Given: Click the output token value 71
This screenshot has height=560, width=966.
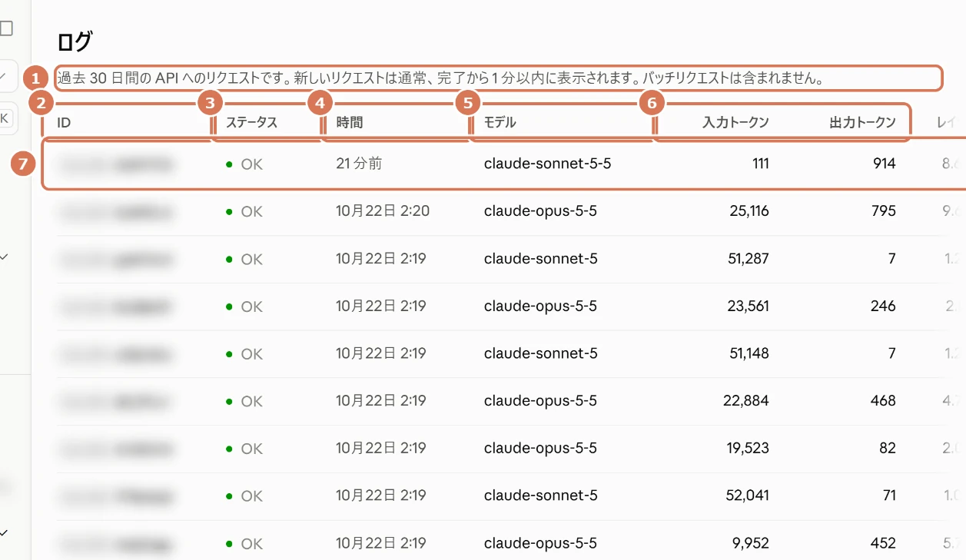Looking at the screenshot, I should 889,495.
